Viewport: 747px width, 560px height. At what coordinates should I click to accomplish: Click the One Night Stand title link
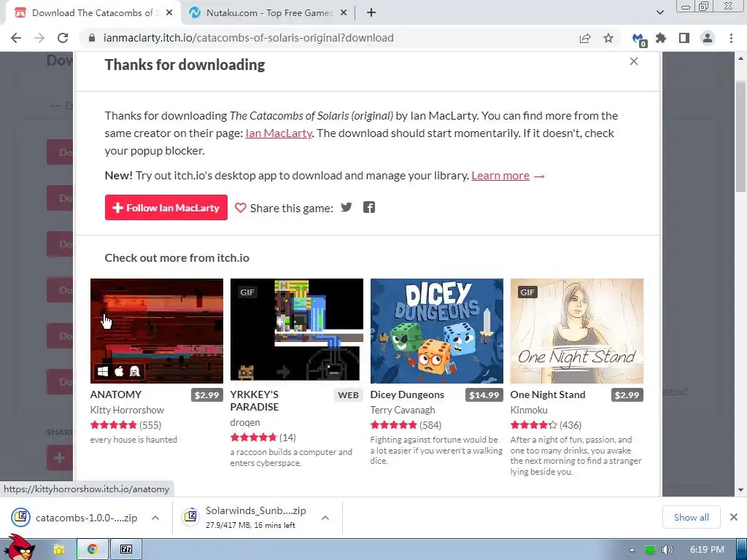[x=548, y=394]
